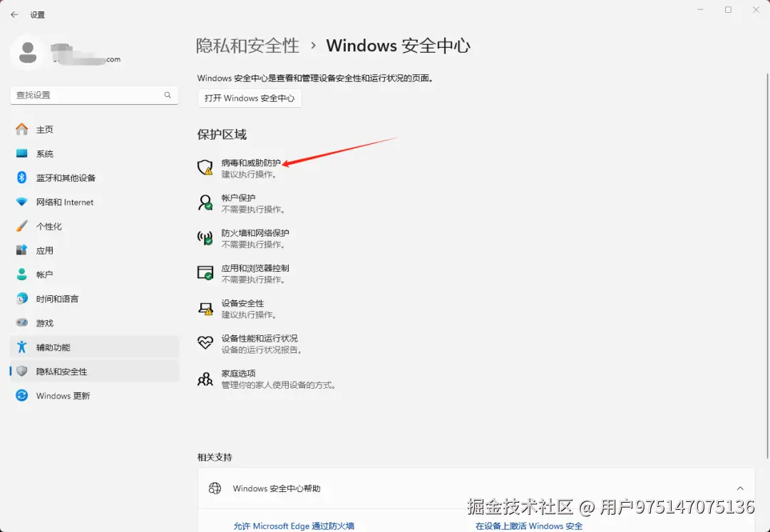Click the 主页 house icon in sidebar
Image resolution: width=770 pixels, height=532 pixels.
pyautogui.click(x=21, y=129)
